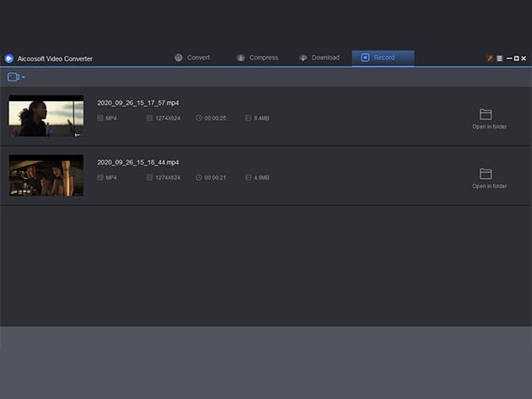The image size is (532, 399).
Task: Open folder icon for 2020_09_26_15_17_57.mp4
Action: [x=486, y=114]
